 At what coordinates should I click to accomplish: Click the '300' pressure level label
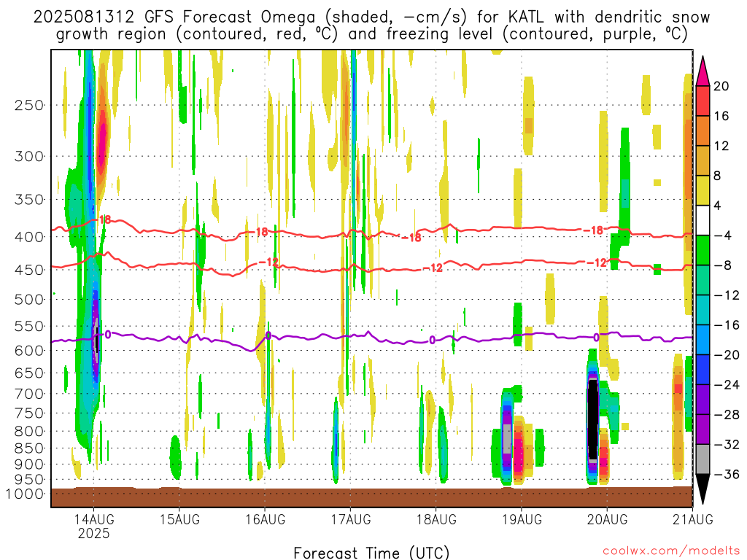[x=29, y=156]
